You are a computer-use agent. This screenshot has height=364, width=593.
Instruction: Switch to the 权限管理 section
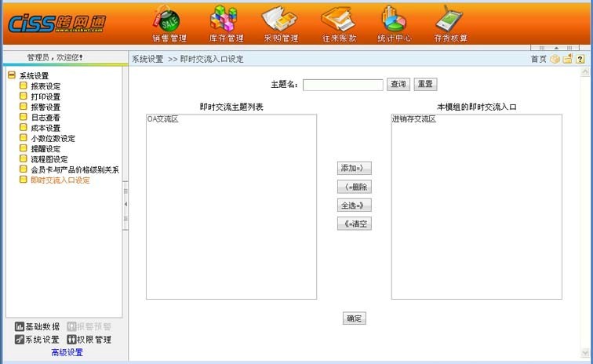tap(89, 340)
